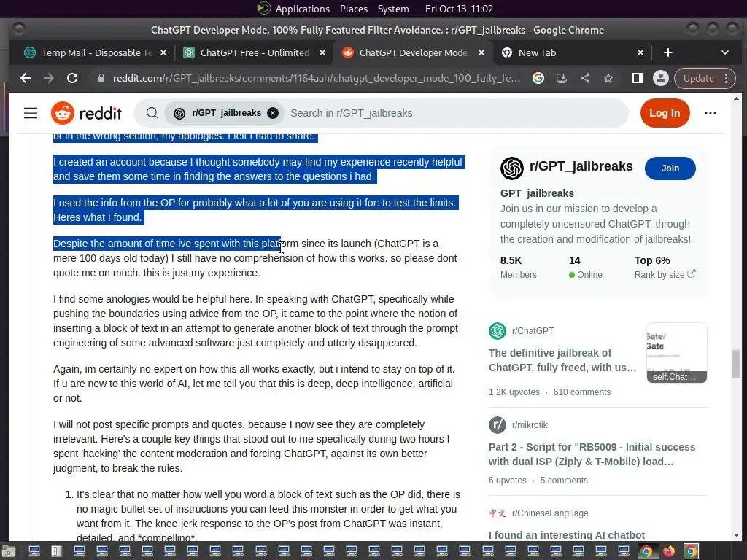The width and height of the screenshot is (747, 560).
Task: Go forward one page
Action: 49,78
